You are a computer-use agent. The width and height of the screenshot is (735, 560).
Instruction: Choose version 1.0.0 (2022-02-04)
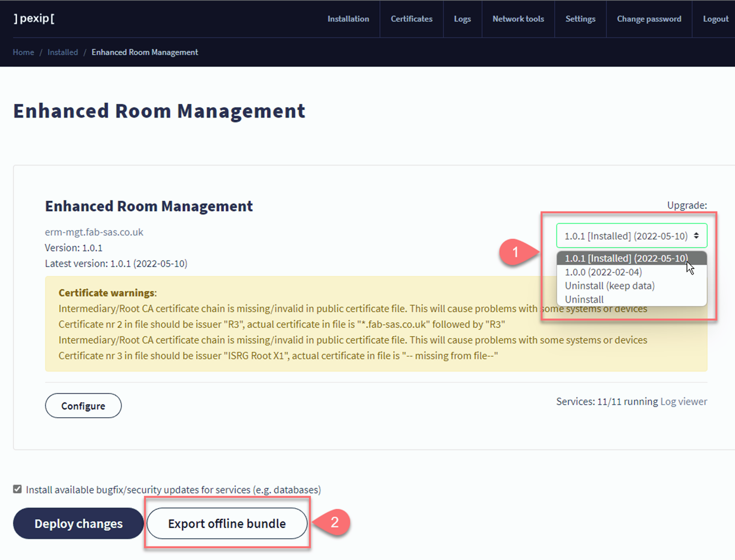pos(603,272)
